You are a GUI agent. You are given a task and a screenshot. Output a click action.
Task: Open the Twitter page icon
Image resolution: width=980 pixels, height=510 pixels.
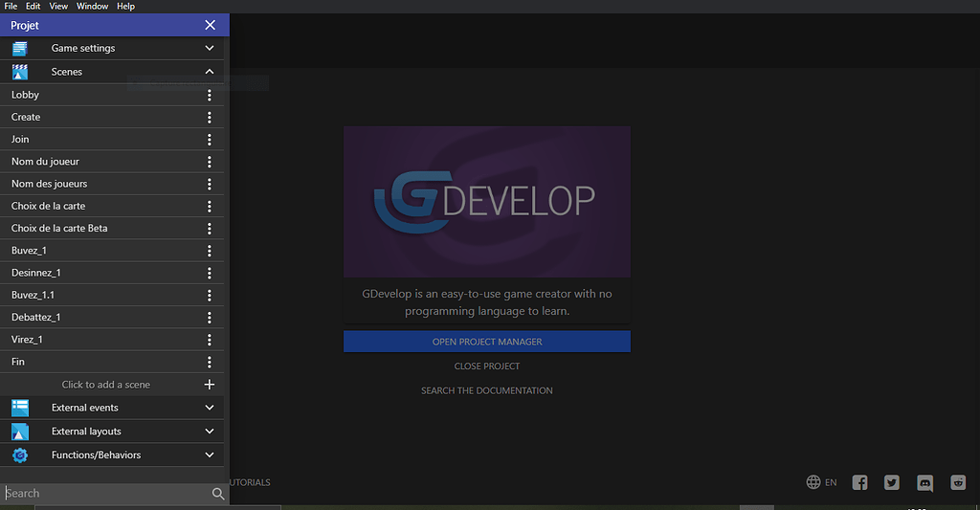[x=892, y=482]
